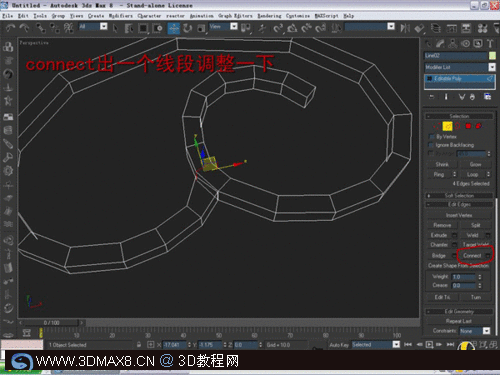500x375 pixels.
Task: Switch to Polygon sub-object level
Action: pyautogui.click(x=468, y=126)
